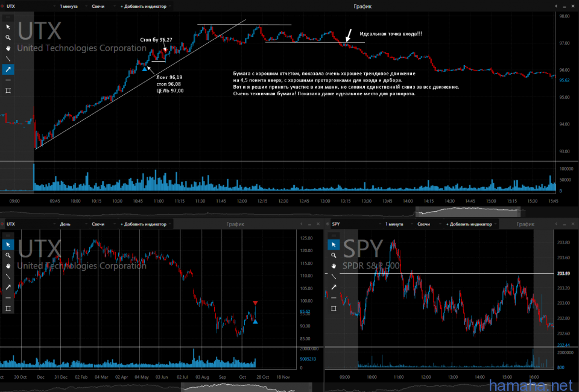Select the horizontal line tool in the UTX daily chart
Screen dimensions: 579x392
click(x=8, y=298)
